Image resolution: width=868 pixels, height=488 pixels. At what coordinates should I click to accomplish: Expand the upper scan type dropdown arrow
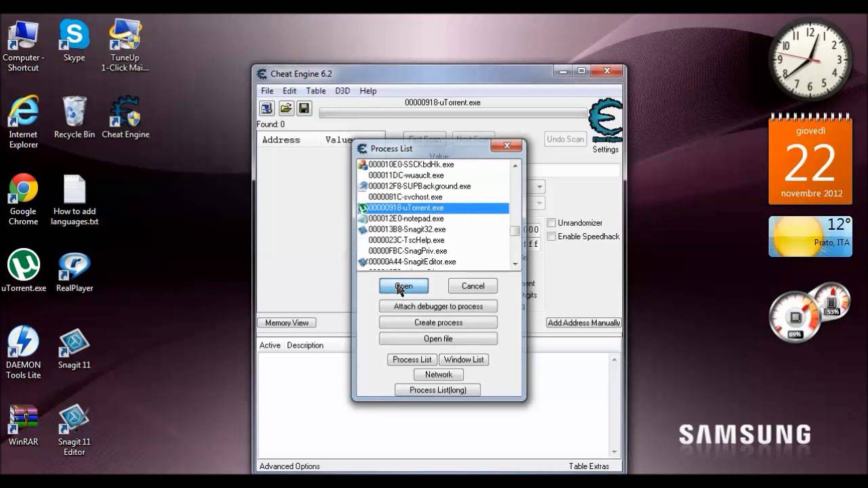click(540, 187)
